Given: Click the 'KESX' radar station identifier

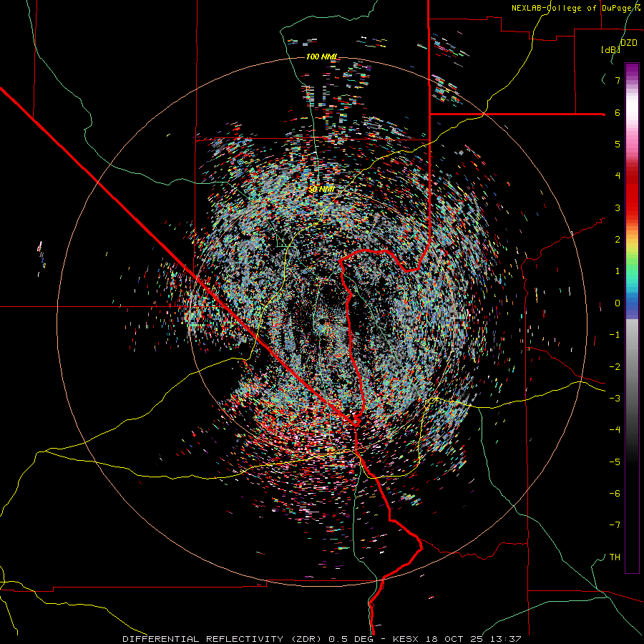Looking at the screenshot, I should (406, 639).
